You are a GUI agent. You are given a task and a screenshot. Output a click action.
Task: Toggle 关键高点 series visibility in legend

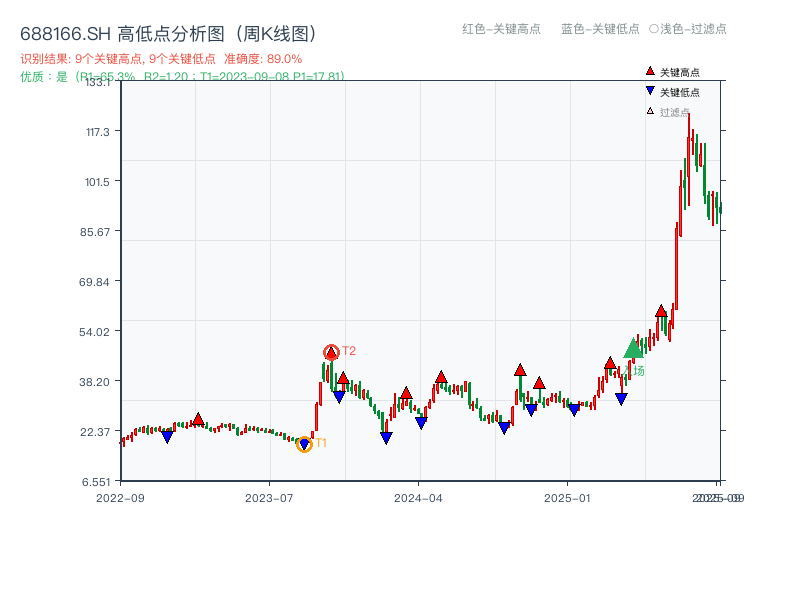point(673,70)
